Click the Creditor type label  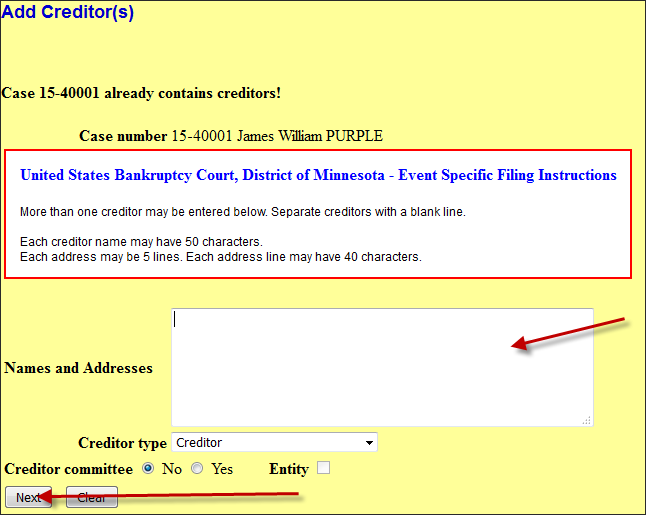coord(122,443)
